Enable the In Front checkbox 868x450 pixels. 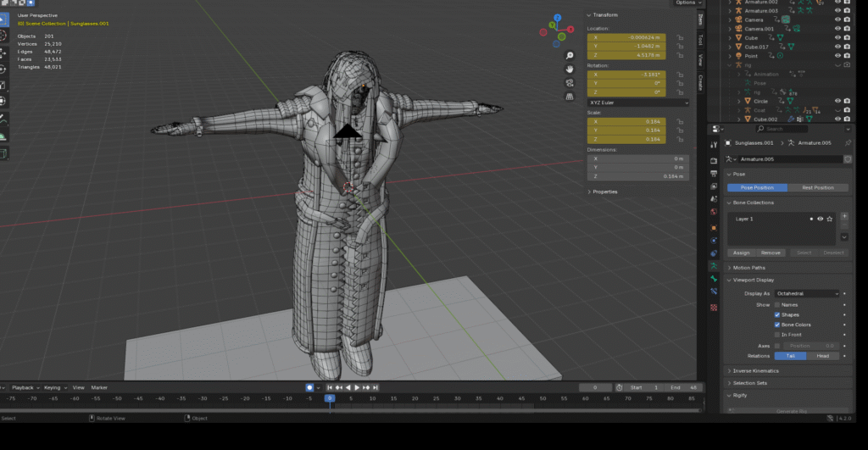777,335
